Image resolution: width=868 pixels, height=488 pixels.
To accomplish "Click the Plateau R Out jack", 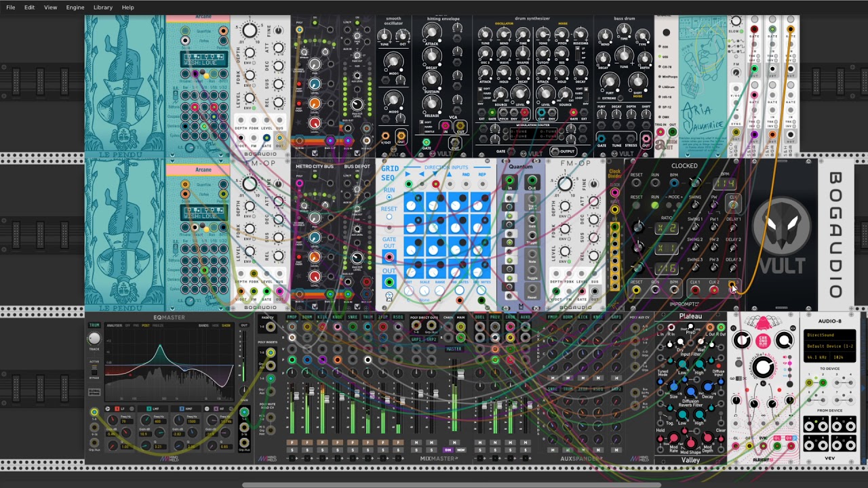I will coord(721,328).
